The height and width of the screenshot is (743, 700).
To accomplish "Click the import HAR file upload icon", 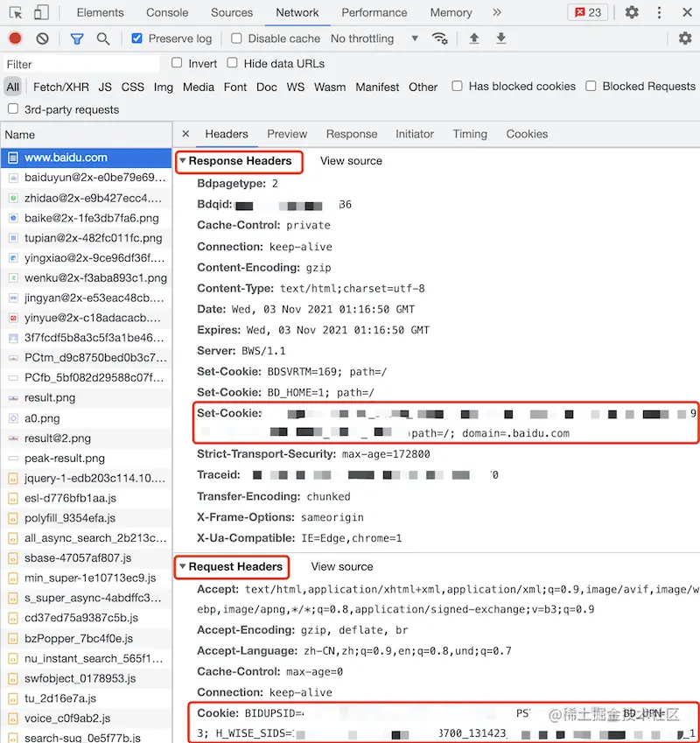I will click(474, 39).
